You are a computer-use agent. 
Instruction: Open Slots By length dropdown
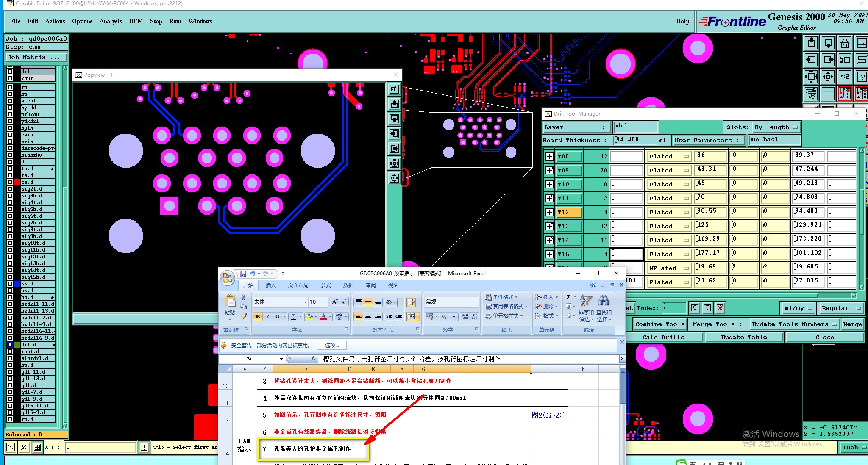pos(776,127)
